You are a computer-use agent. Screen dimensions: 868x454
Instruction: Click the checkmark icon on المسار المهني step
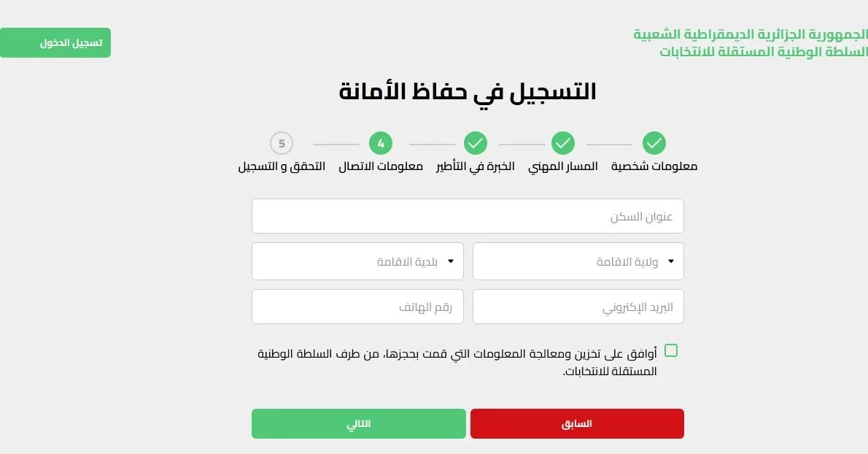tap(563, 143)
